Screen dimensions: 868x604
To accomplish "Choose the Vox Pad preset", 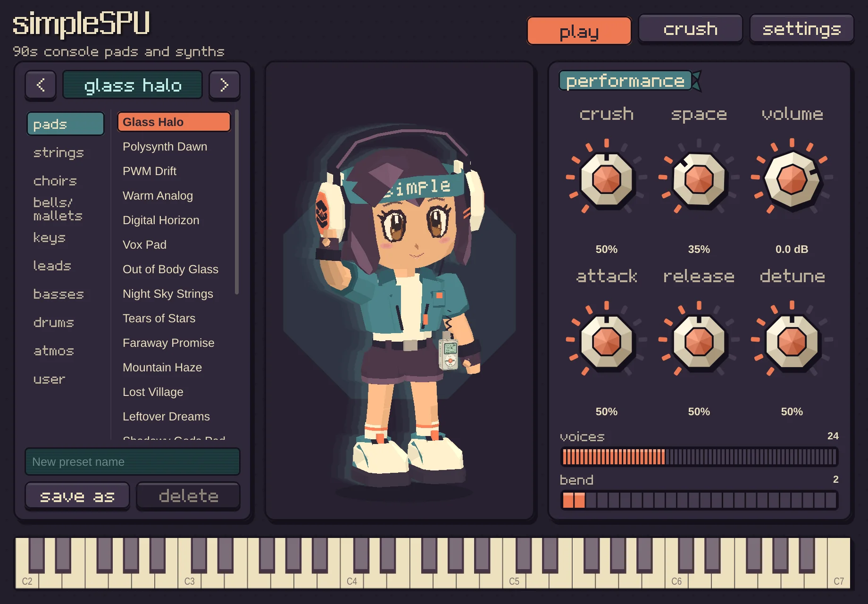I will [x=174, y=244].
